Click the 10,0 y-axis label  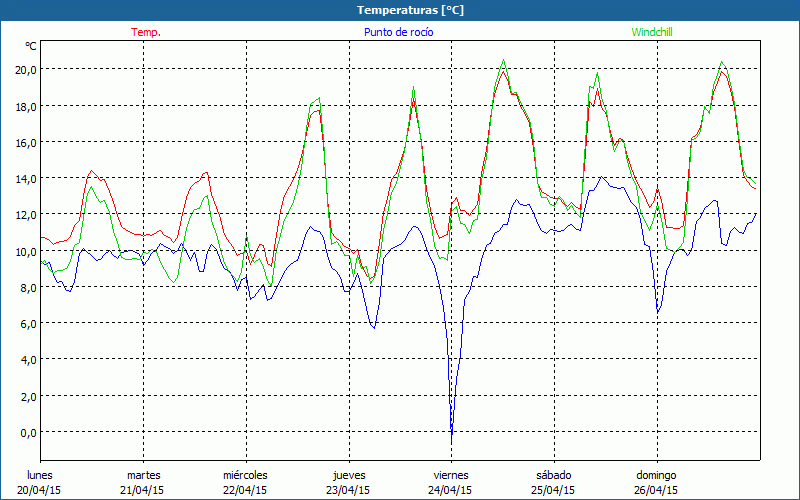26,251
